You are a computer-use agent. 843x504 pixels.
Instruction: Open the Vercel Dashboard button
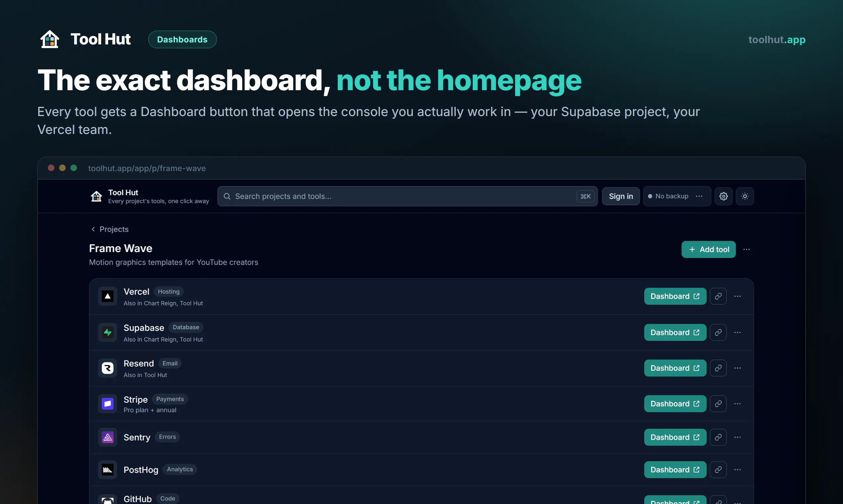[x=675, y=296]
